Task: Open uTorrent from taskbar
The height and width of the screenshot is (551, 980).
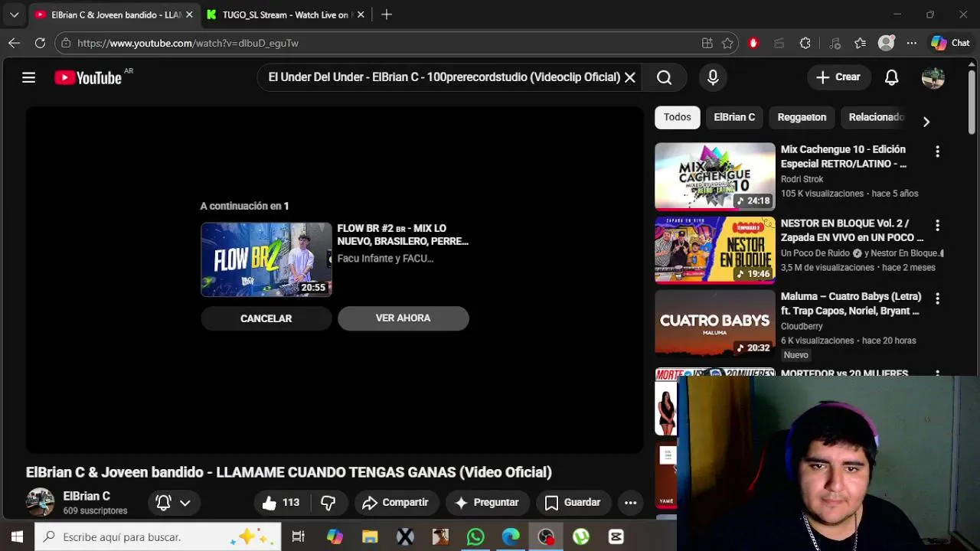Action: coord(581,536)
